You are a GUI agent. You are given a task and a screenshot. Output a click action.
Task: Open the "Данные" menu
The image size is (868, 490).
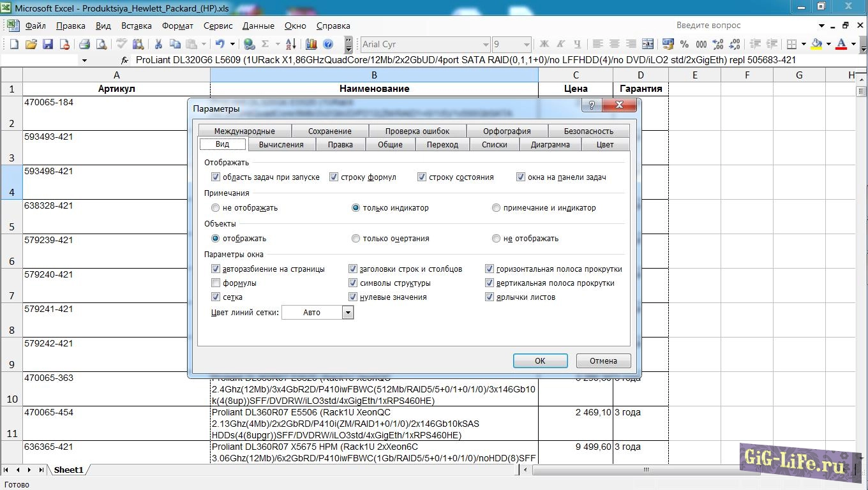pyautogui.click(x=258, y=26)
